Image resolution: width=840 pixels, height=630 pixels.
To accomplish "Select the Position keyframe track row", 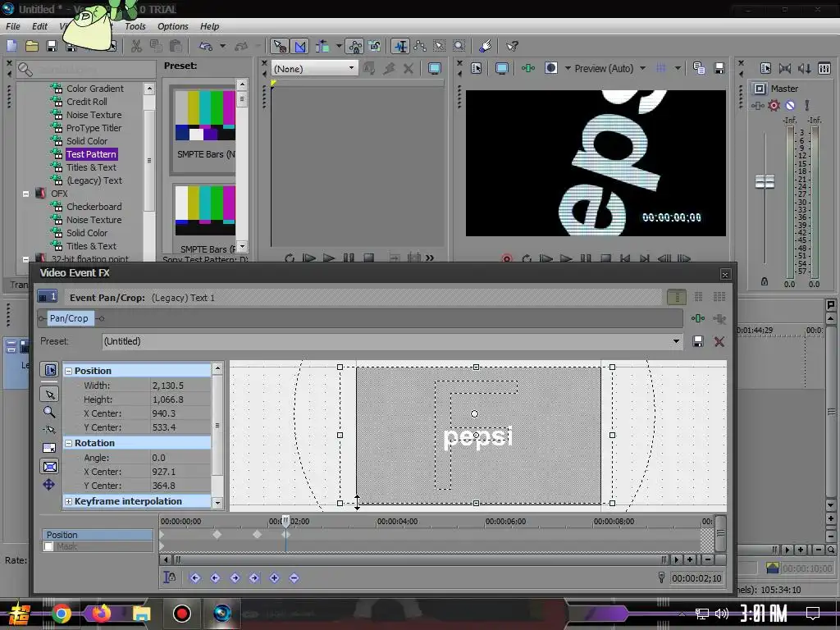I will pos(98,535).
